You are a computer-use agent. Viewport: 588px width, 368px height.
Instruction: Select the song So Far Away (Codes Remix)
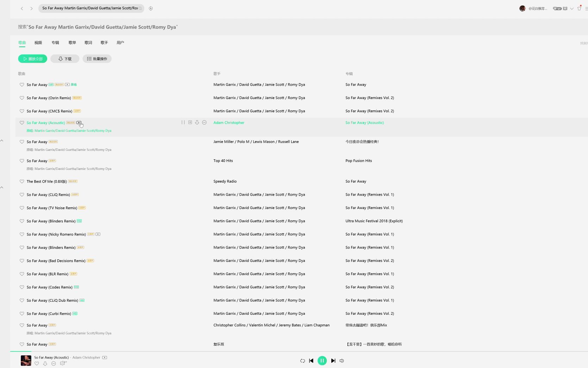[50, 287]
